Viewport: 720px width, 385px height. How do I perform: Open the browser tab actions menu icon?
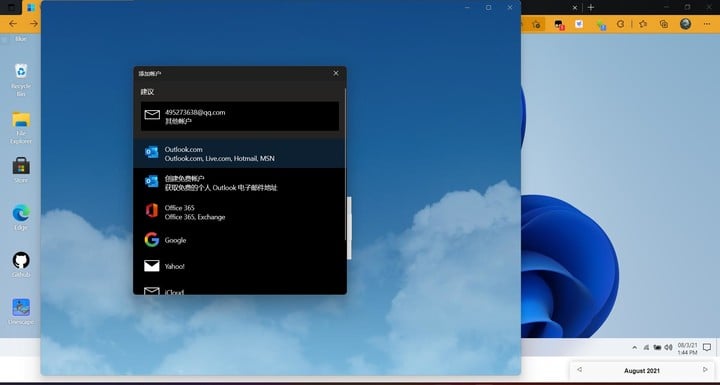pyautogui.click(x=11, y=8)
